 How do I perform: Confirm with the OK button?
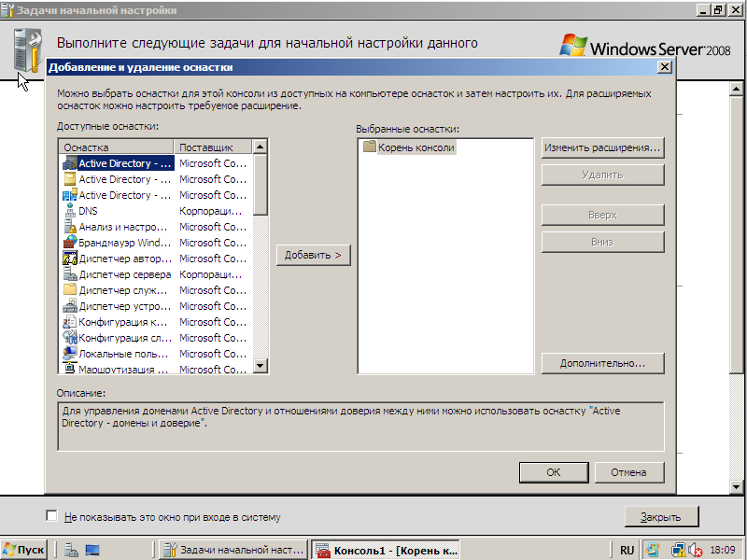point(554,472)
